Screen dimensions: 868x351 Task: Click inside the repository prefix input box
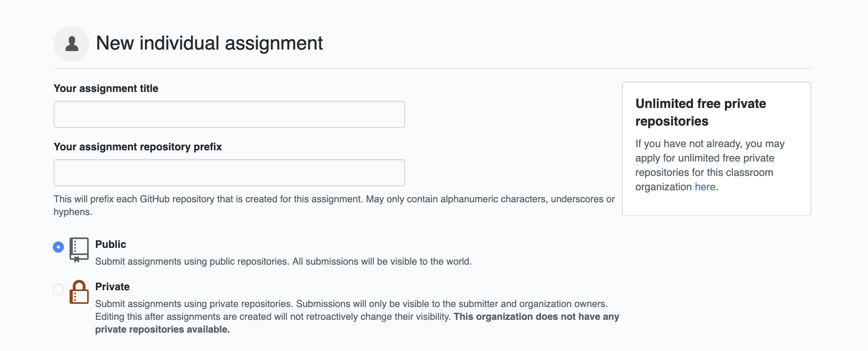[229, 172]
